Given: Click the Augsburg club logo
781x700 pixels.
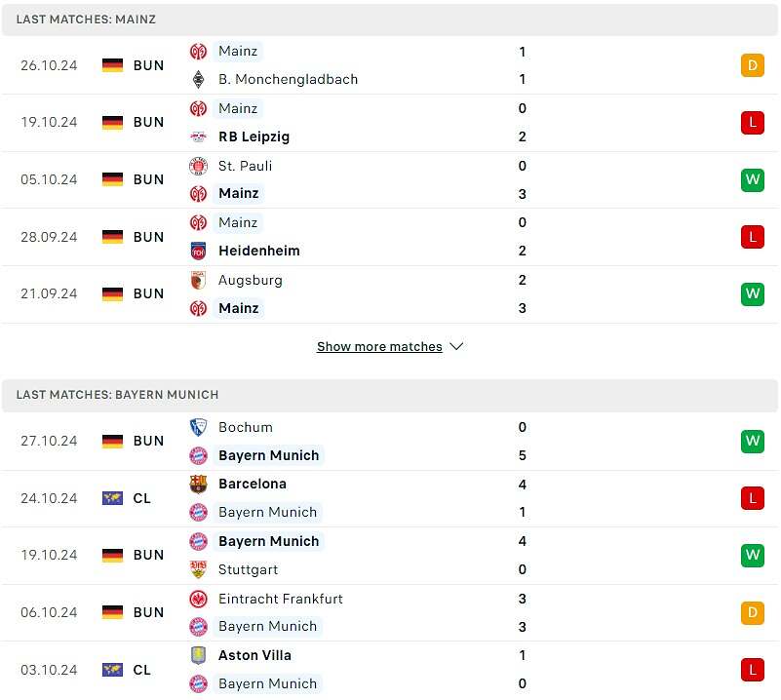Looking at the screenshot, I should click(x=199, y=280).
